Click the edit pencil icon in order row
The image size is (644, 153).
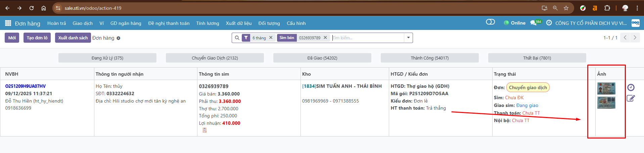pyautogui.click(x=631, y=98)
